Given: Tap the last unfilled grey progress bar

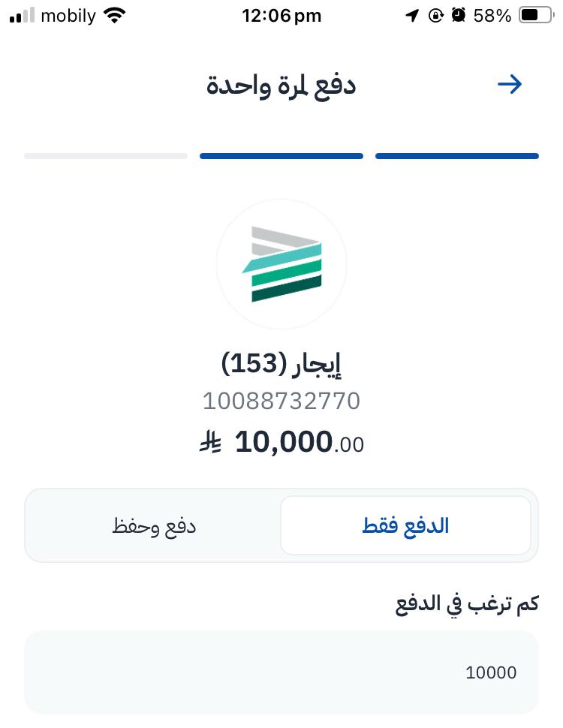Looking at the screenshot, I should click(x=106, y=156).
